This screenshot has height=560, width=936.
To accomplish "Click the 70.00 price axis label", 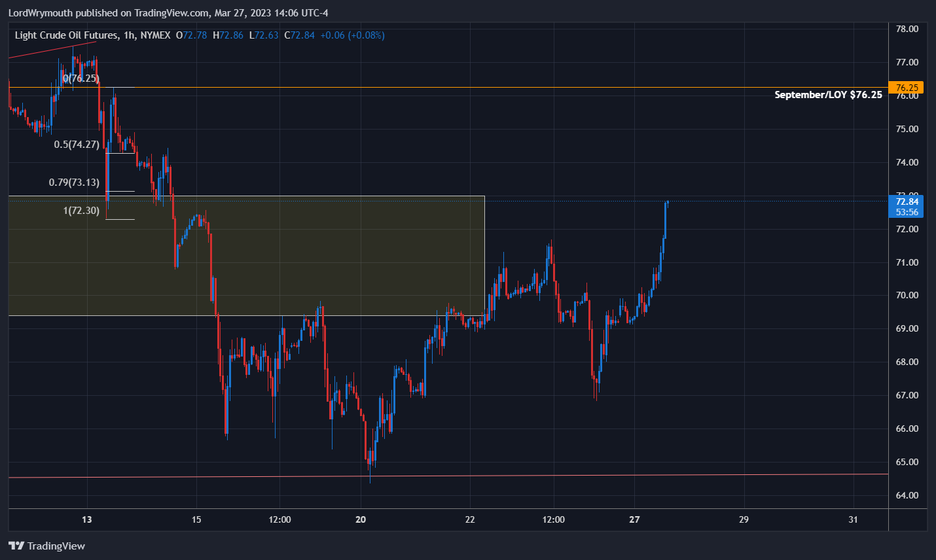I will [x=907, y=295].
